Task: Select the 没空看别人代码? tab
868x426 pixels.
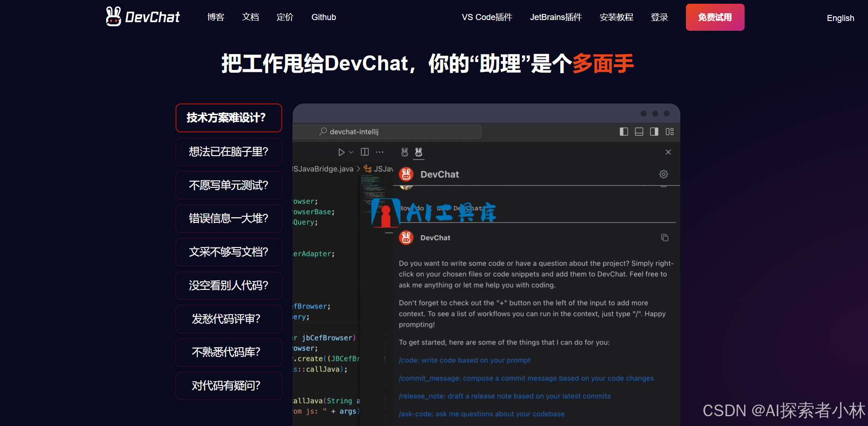Action: tap(229, 286)
